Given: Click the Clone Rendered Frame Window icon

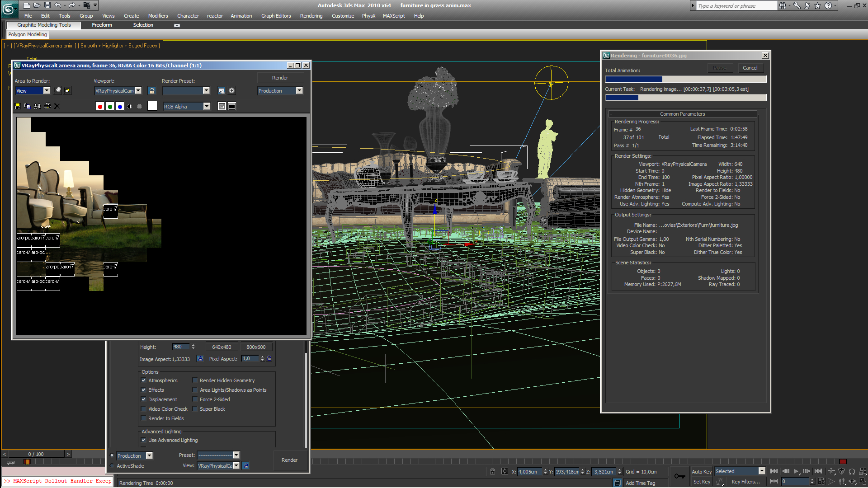Looking at the screenshot, I should [38, 106].
